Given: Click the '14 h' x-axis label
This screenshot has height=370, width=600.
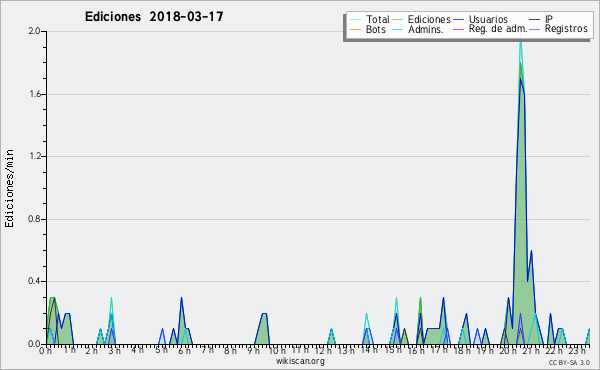Looking at the screenshot, I should click(370, 349).
